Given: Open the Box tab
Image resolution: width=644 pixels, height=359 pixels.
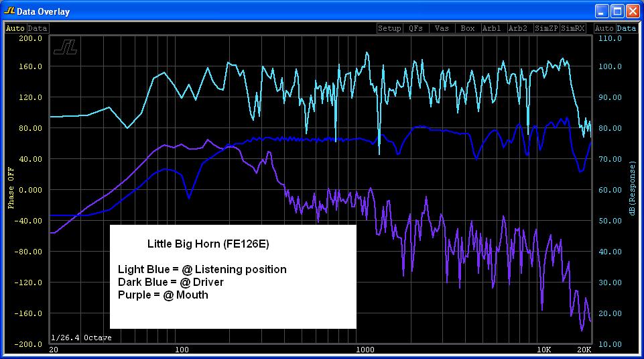Looking at the screenshot, I should (x=467, y=28).
